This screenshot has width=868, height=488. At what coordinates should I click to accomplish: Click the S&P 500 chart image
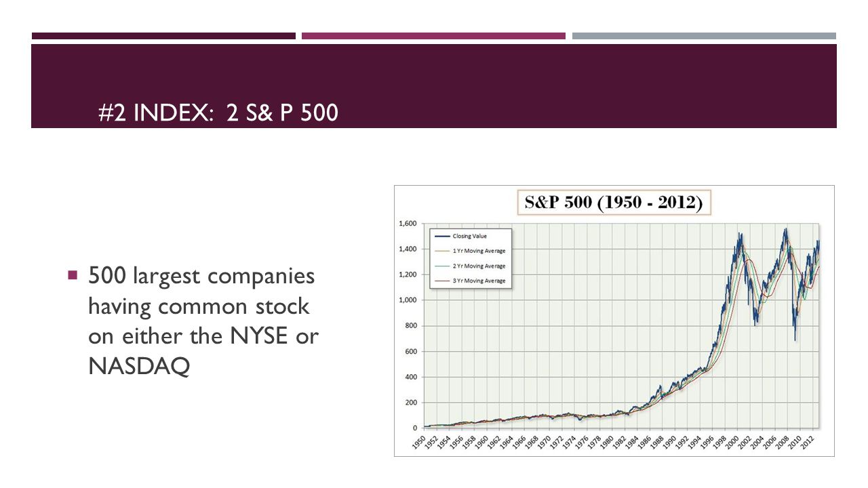614,321
